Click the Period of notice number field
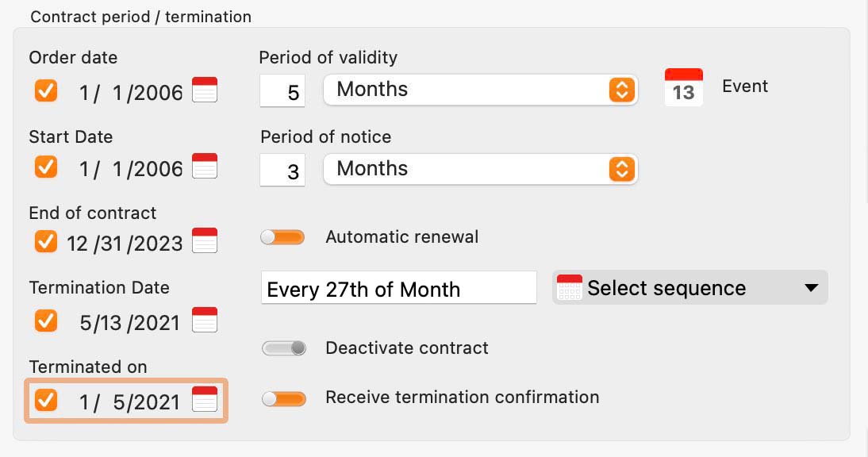Screen dimensions: 868x457 [x=282, y=171]
